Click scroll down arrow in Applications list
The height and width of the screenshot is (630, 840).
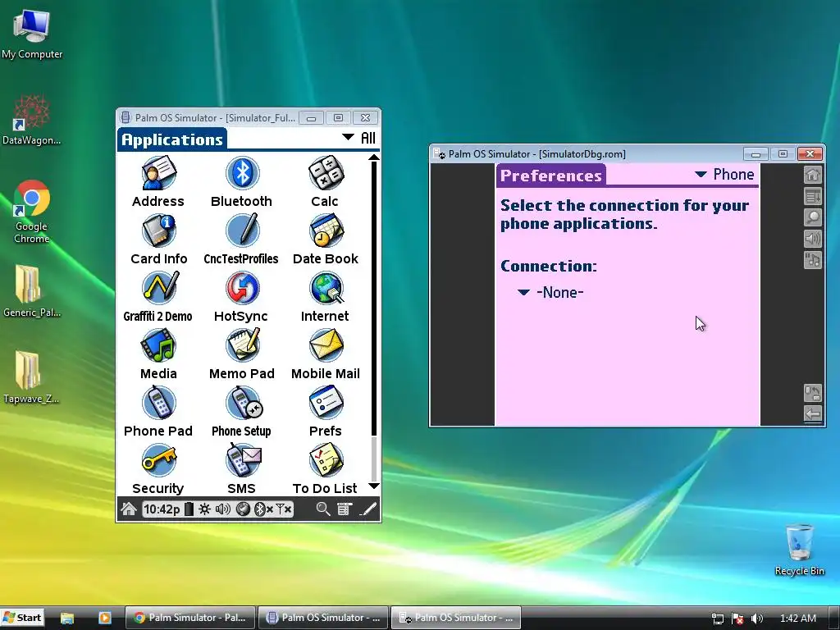tap(374, 486)
